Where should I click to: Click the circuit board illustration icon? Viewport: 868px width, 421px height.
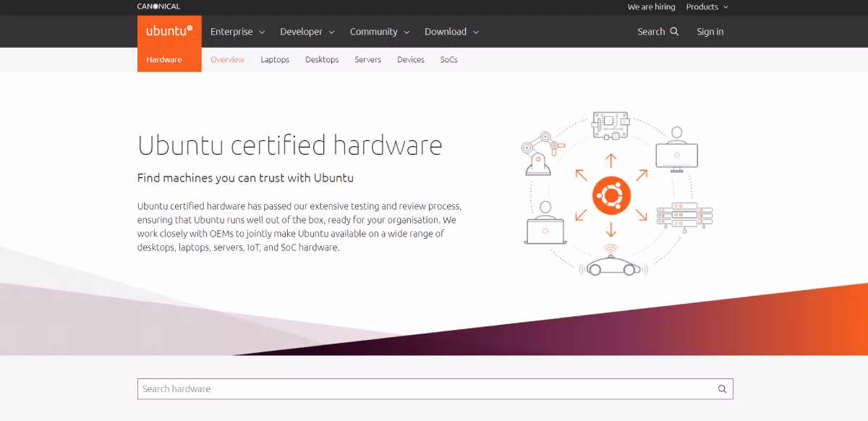pos(610,126)
